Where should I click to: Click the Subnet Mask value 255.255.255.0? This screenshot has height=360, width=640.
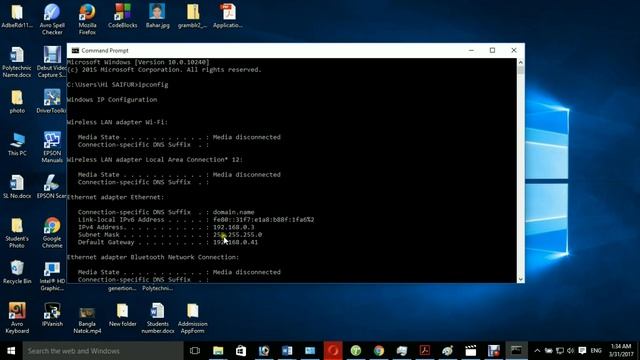238,235
